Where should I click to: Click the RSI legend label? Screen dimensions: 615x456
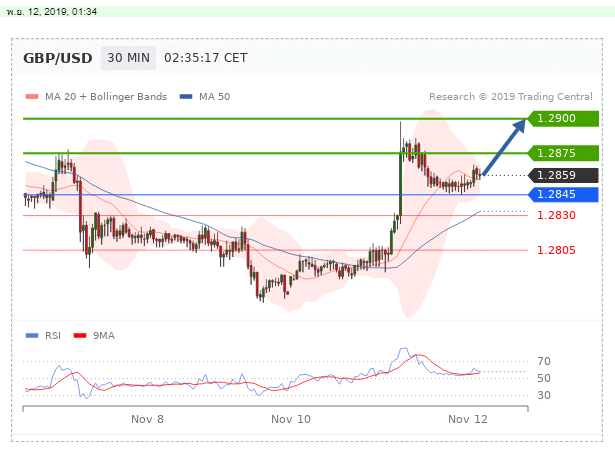53,336
